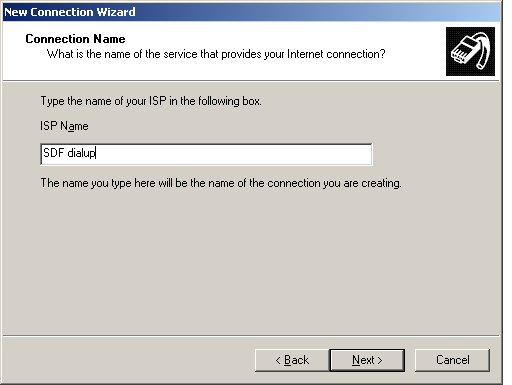Click the Internet connection question subtitle
Image resolution: width=512 pixels, height=385 pixels.
coord(216,54)
